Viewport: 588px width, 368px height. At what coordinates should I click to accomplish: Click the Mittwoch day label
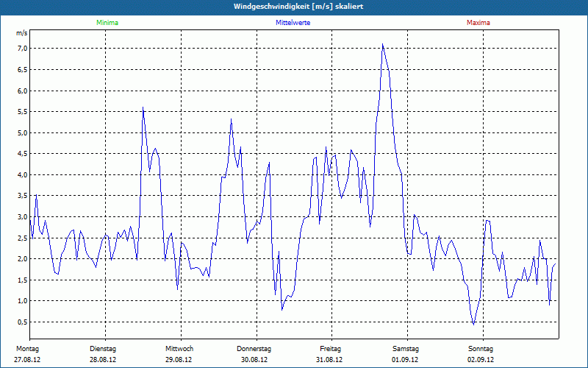tap(179, 349)
